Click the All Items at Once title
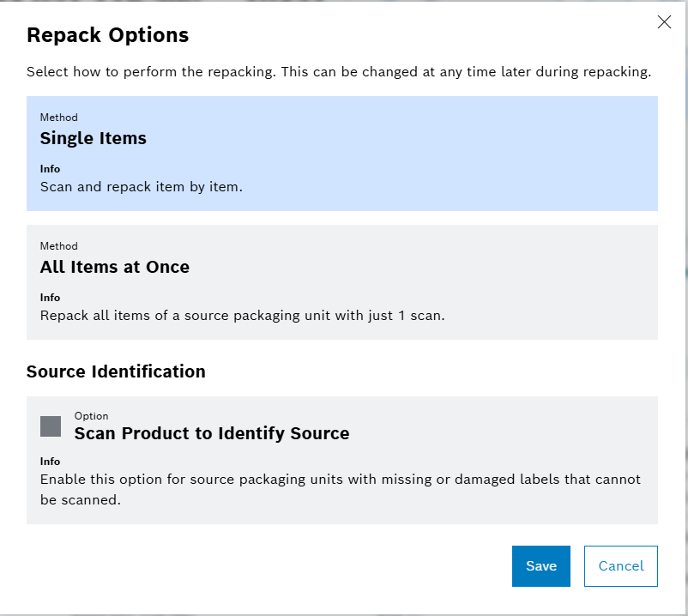Image resolution: width=688 pixels, height=616 pixels. point(114,267)
